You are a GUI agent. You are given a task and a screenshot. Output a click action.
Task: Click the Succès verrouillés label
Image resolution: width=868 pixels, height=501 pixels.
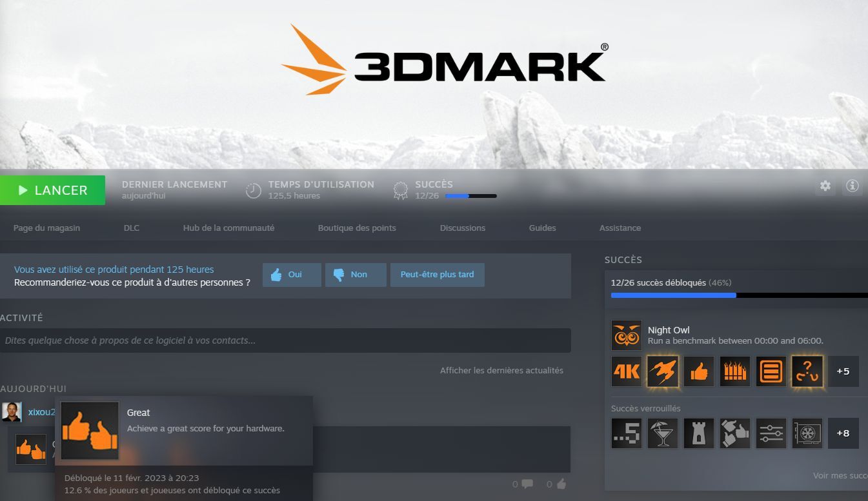click(646, 408)
